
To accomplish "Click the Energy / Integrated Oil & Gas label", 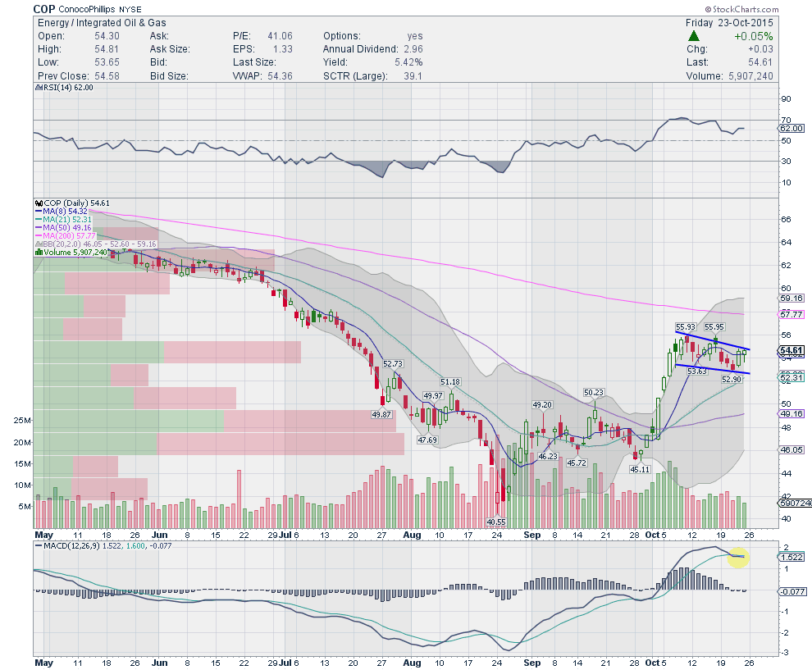I will point(102,23).
